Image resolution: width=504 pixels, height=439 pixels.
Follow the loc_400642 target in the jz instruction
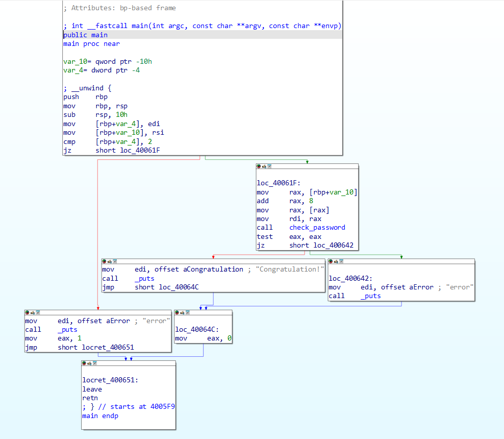333,246
